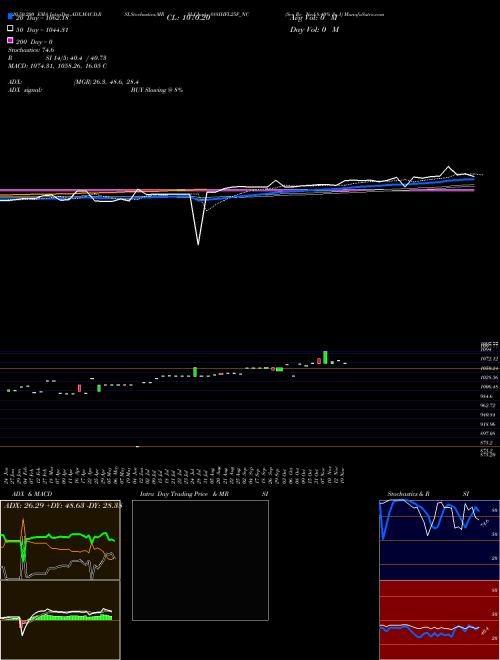Click the 'ADX: 26.29 +DY: 48.63 -DY: 28.38' header
The width and height of the screenshot is (500, 660).
pos(63,505)
